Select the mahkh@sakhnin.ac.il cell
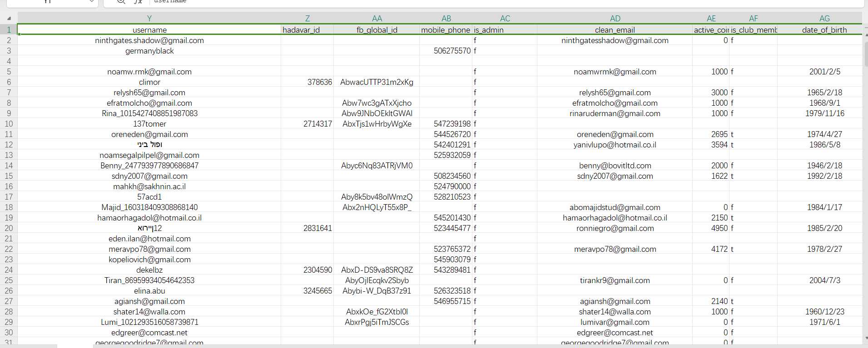This screenshot has width=868, height=348. tap(149, 186)
